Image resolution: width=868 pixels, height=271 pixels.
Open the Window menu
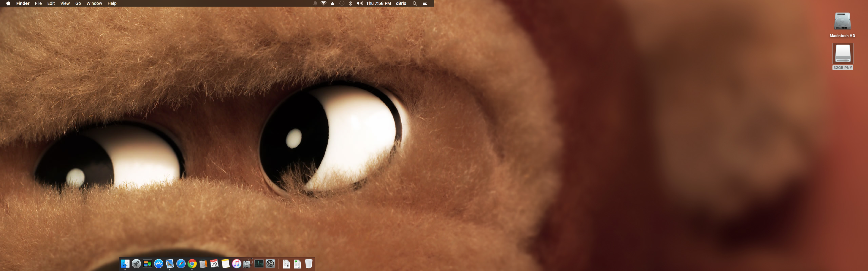tap(94, 3)
